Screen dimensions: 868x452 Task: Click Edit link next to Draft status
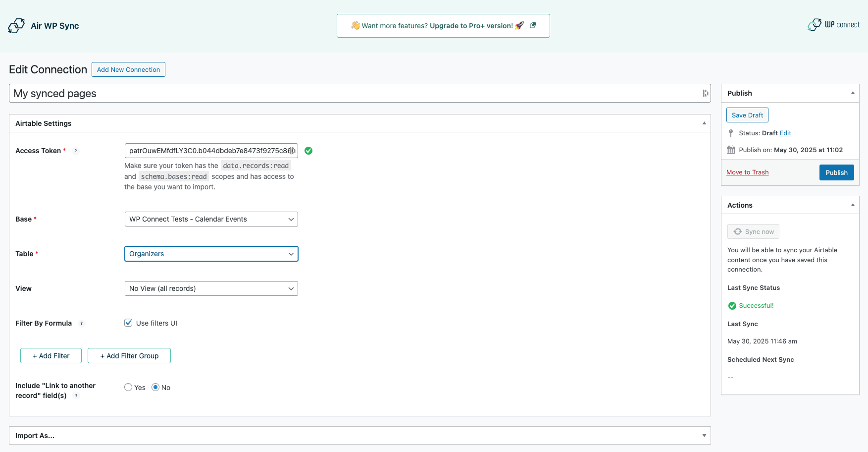coord(785,133)
